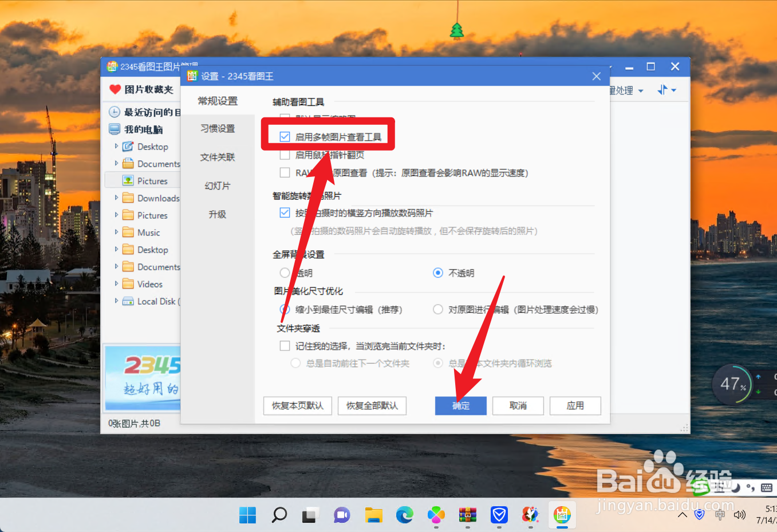The image size is (777, 532).
Task: Click 恢复全部默认 button
Action: [x=372, y=405]
